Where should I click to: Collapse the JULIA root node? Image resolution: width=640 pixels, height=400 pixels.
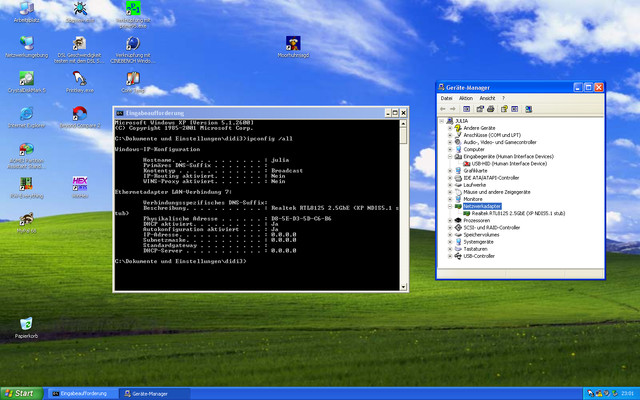pyautogui.click(x=441, y=121)
